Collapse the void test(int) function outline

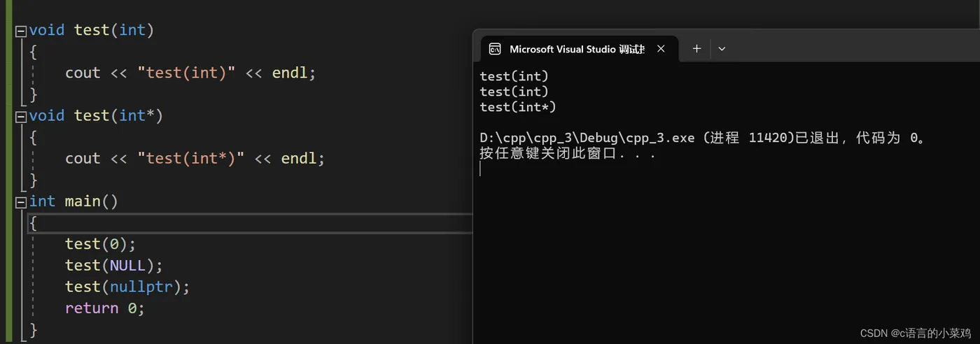[21, 31]
